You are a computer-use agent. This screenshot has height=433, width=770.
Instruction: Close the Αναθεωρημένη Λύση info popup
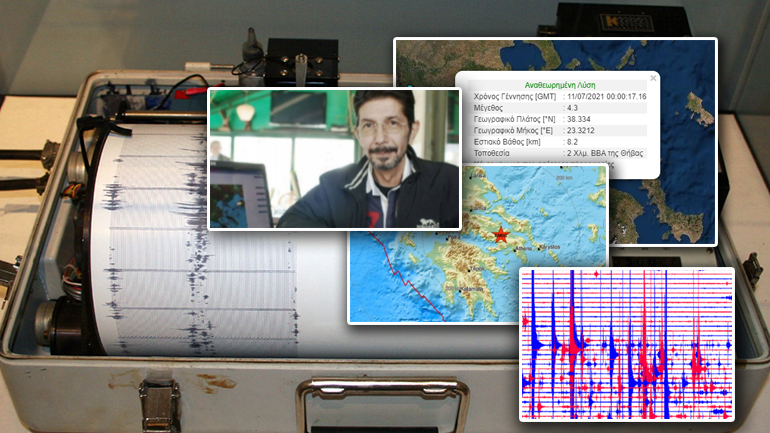click(654, 77)
